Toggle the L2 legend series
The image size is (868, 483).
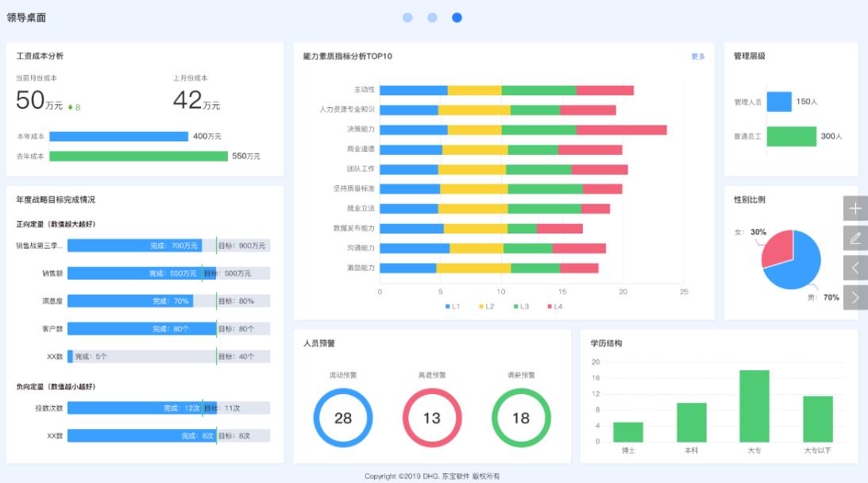[x=485, y=307]
